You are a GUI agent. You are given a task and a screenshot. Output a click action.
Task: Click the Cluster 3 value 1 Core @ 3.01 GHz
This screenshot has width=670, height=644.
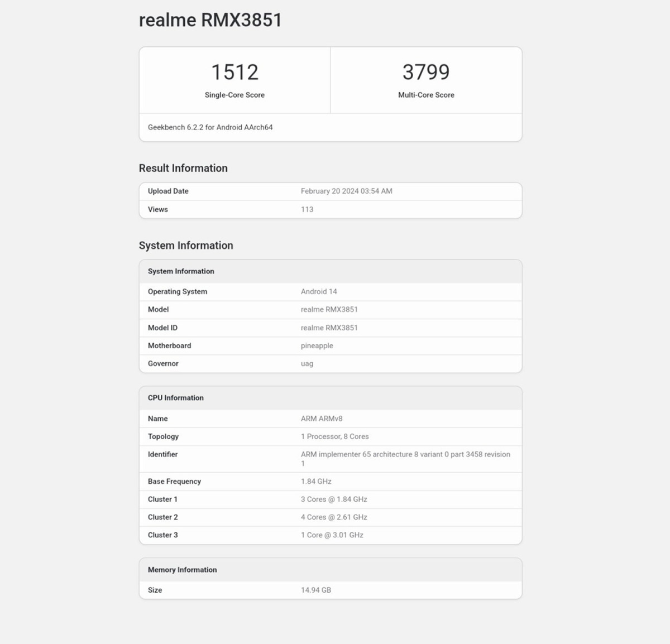tap(332, 535)
